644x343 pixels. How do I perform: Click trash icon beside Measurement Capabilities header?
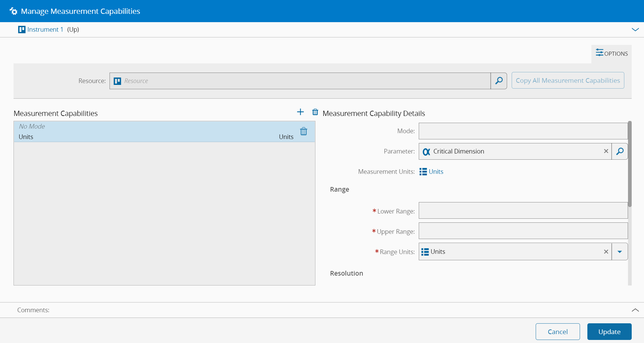click(x=315, y=112)
